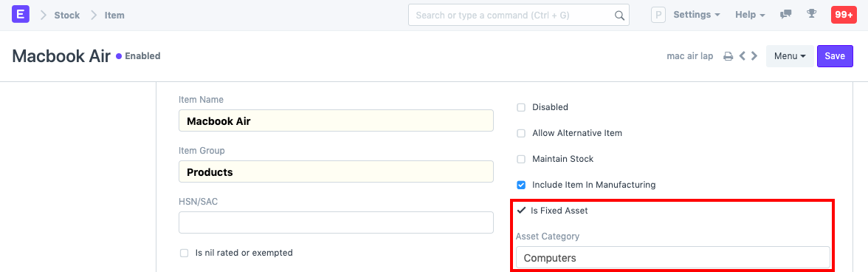This screenshot has width=868, height=272.
Task: Navigate to Stock breadcrumb
Action: tap(67, 15)
